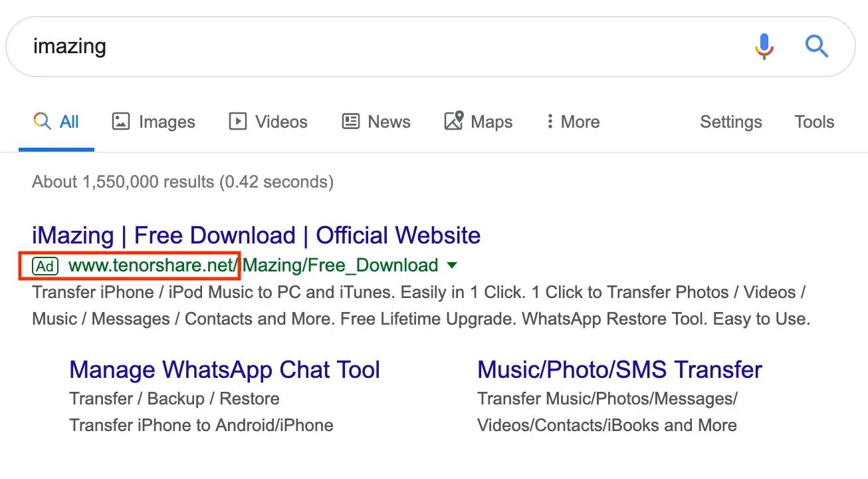Screen dimensions: 868x479
Task: Click the microphone voice search icon
Action: point(763,47)
